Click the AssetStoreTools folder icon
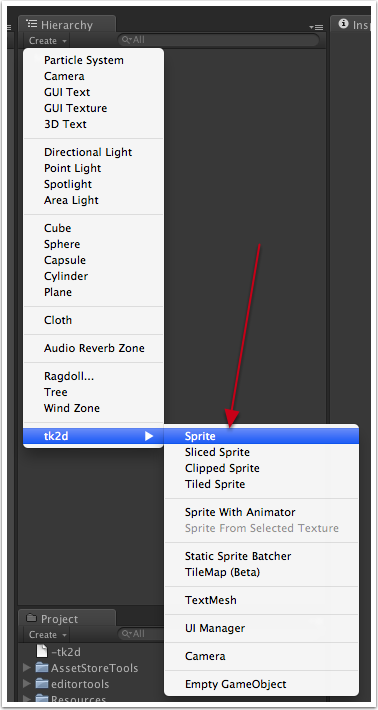This screenshot has height=710, width=378. click(42, 667)
